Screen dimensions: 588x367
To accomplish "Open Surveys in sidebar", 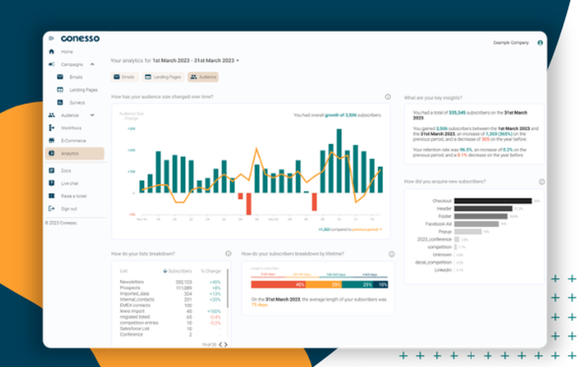I will click(x=77, y=102).
